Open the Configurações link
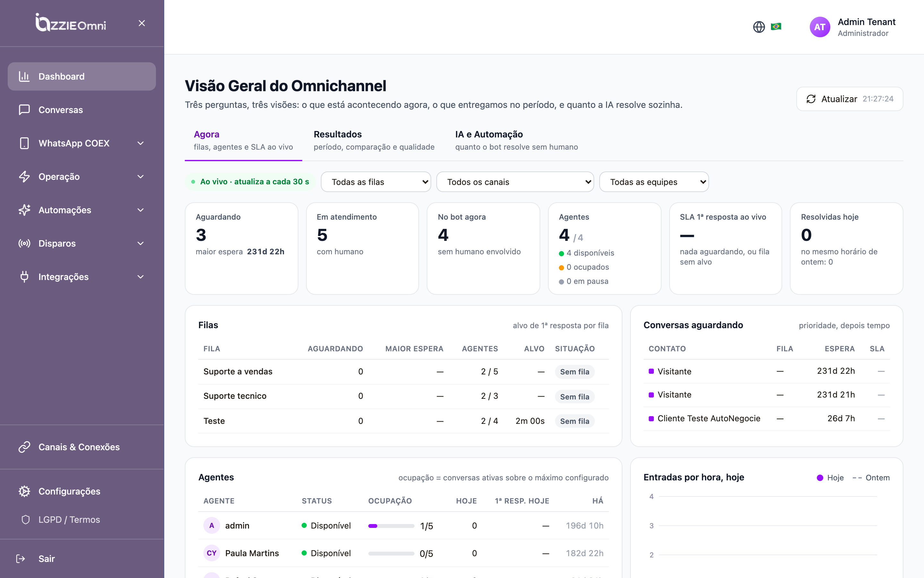The image size is (924, 578). [82, 491]
